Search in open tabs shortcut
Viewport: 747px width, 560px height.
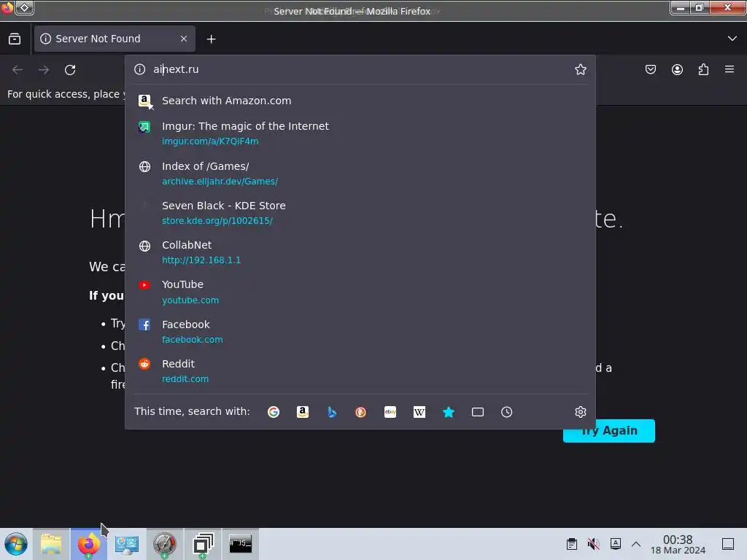coord(477,412)
